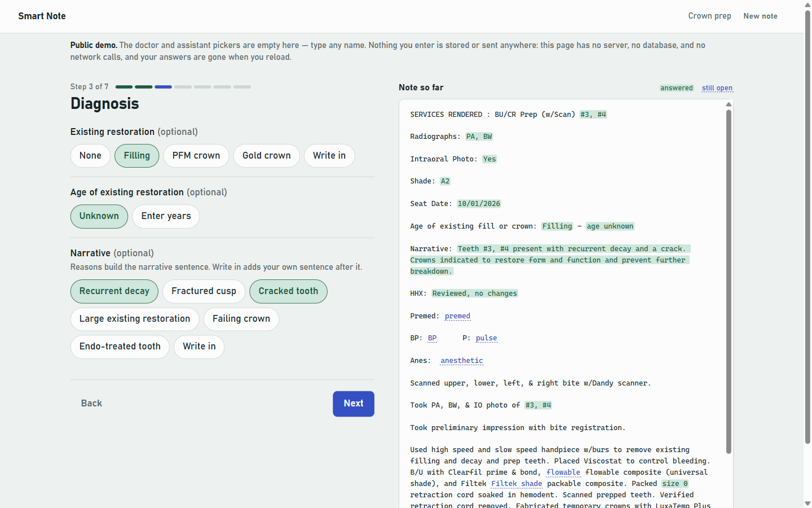812x508 pixels.
Task: Go back to the previous step
Action: [91, 404]
